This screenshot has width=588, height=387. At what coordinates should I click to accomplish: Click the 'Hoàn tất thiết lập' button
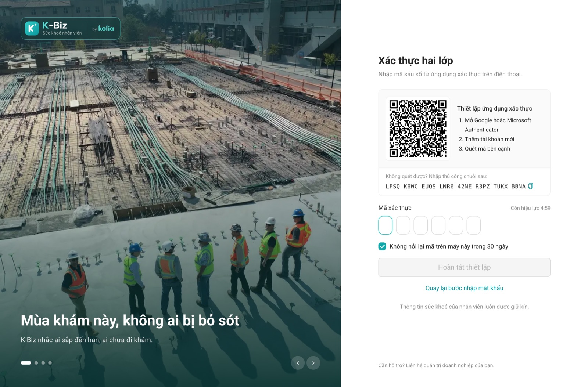coord(464,267)
